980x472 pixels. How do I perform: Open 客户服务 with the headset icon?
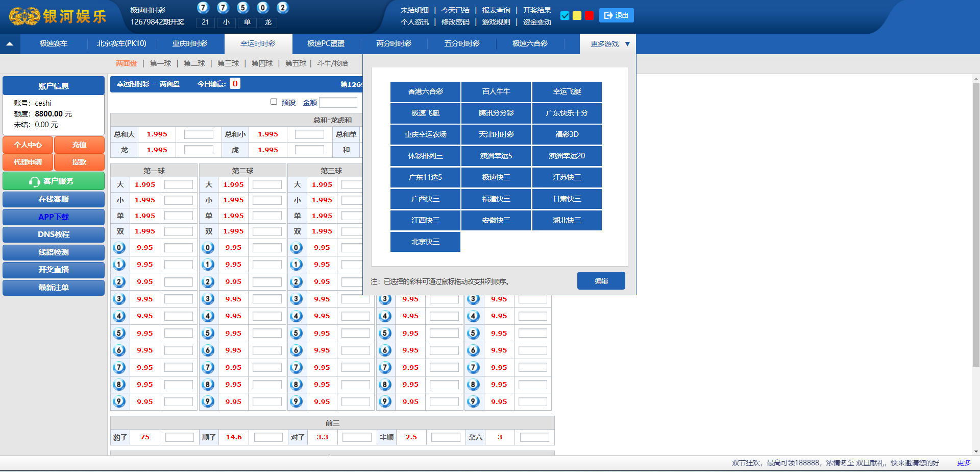pos(53,181)
